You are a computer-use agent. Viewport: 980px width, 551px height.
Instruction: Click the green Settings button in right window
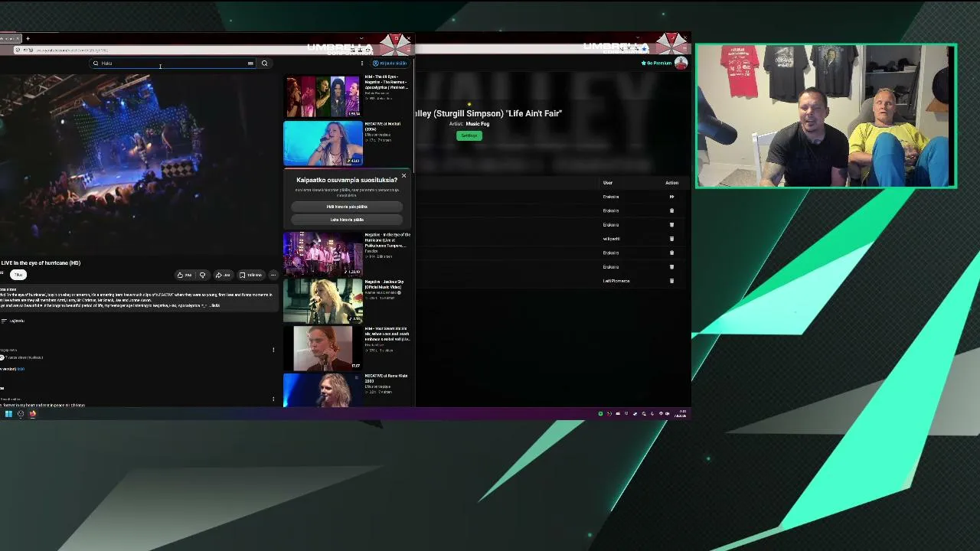click(469, 135)
